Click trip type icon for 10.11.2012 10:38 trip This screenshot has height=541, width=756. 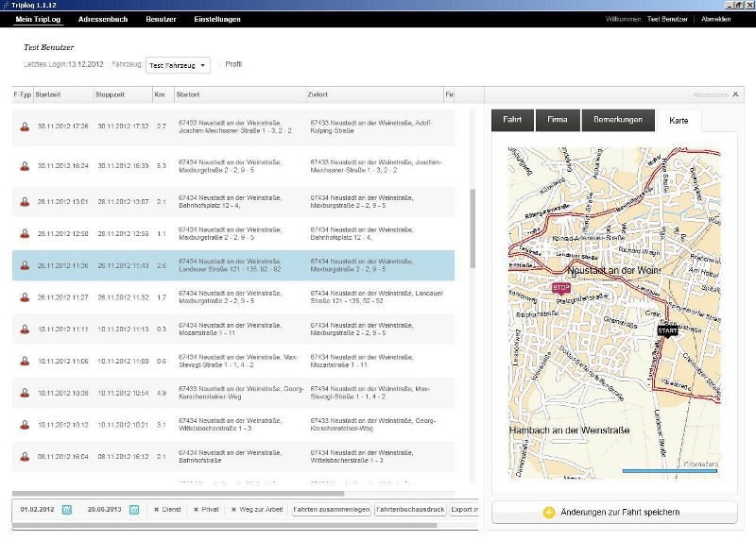click(25, 393)
